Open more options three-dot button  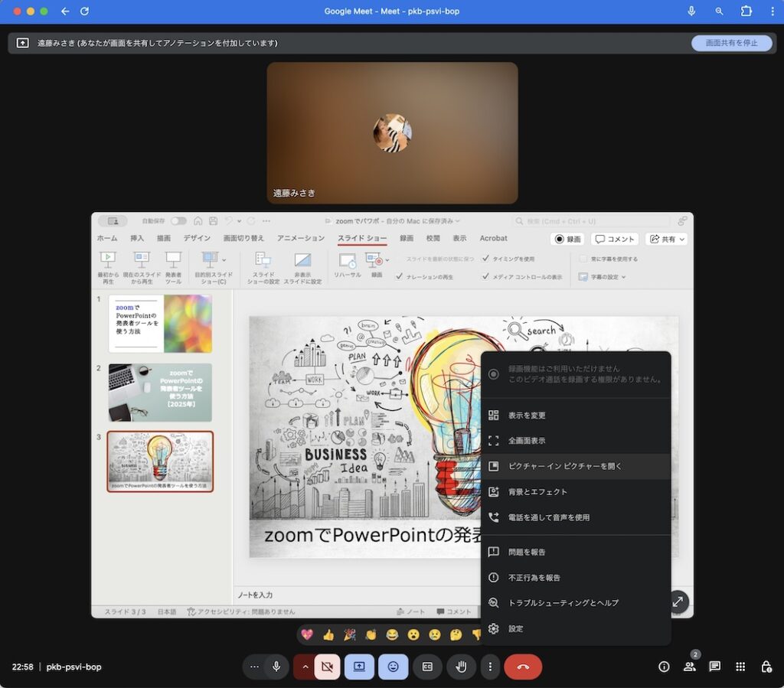click(490, 667)
